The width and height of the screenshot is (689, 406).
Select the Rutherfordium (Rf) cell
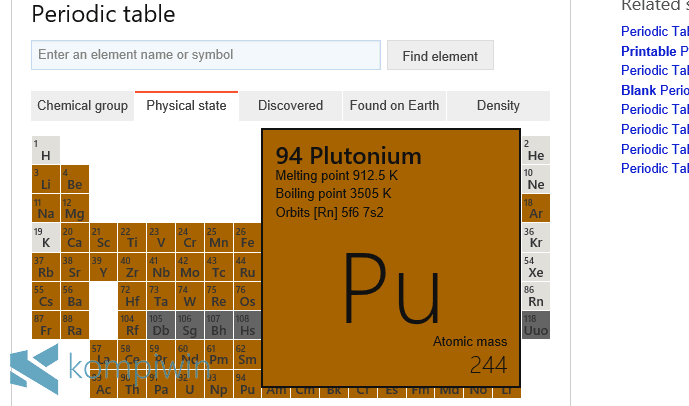click(x=132, y=325)
